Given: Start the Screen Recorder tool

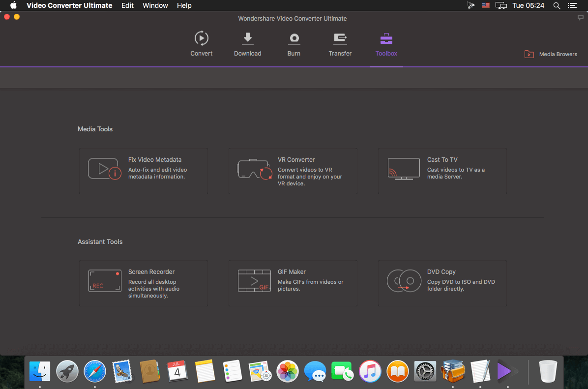Looking at the screenshot, I should pyautogui.click(x=143, y=283).
